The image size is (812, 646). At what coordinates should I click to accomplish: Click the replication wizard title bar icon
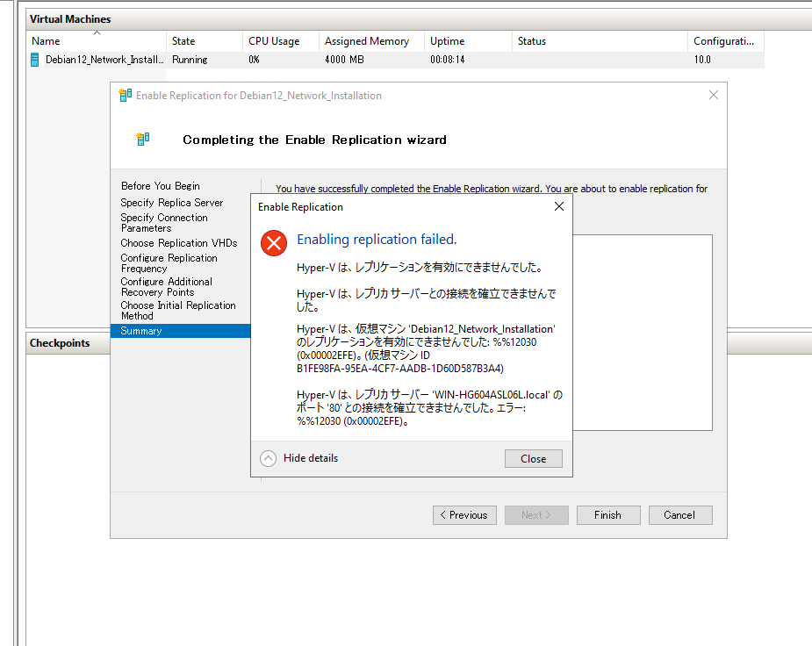125,96
